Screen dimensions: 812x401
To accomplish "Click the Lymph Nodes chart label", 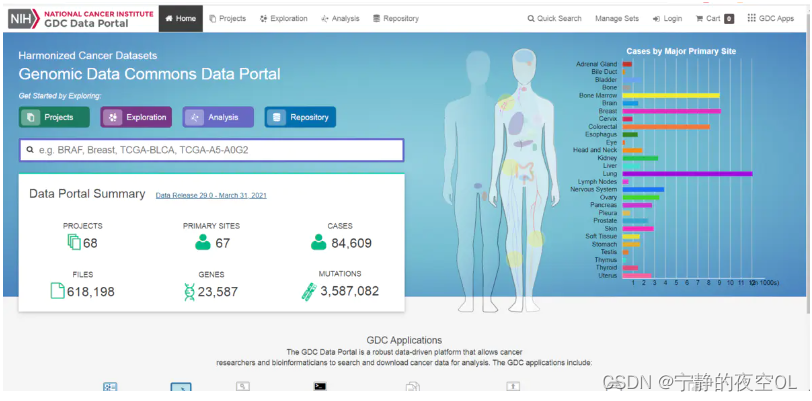I will tap(598, 182).
